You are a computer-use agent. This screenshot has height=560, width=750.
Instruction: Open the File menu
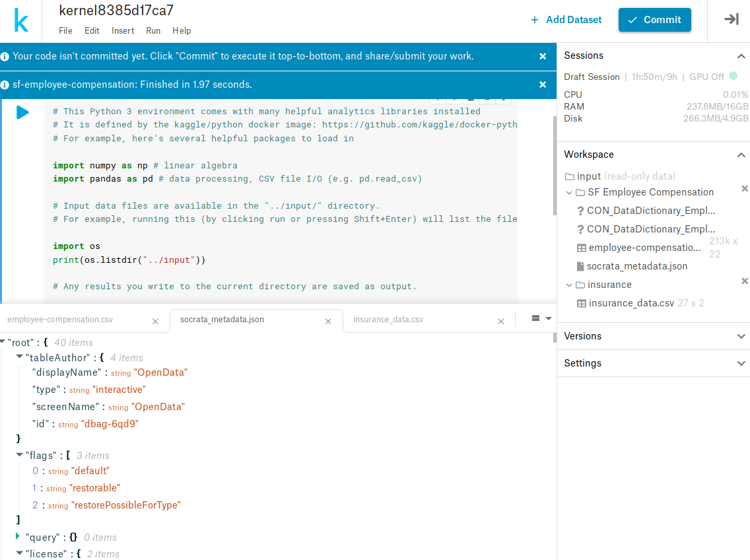[x=65, y=30]
